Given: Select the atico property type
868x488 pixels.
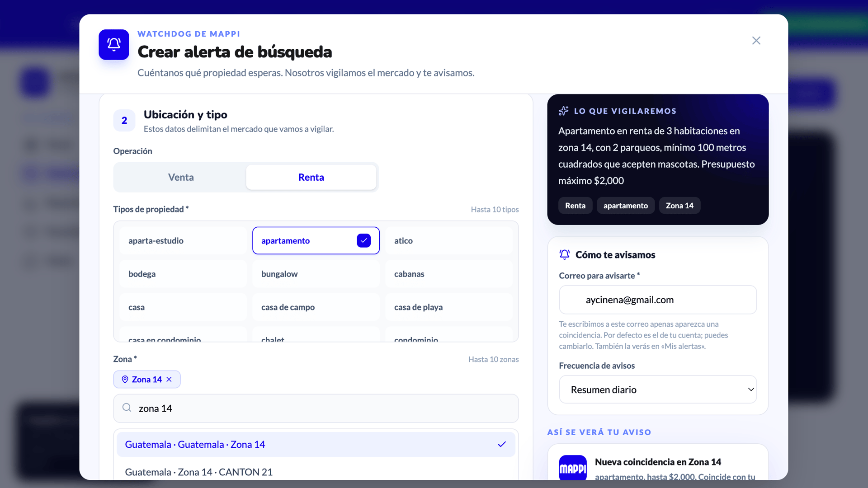Looking at the screenshot, I should coord(448,240).
